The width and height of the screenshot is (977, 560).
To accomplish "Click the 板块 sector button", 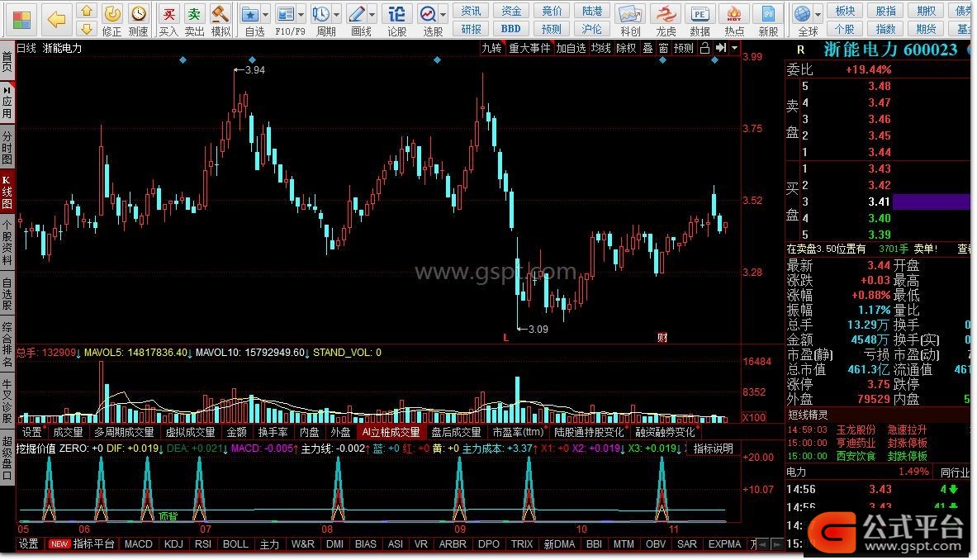I will tap(846, 11).
